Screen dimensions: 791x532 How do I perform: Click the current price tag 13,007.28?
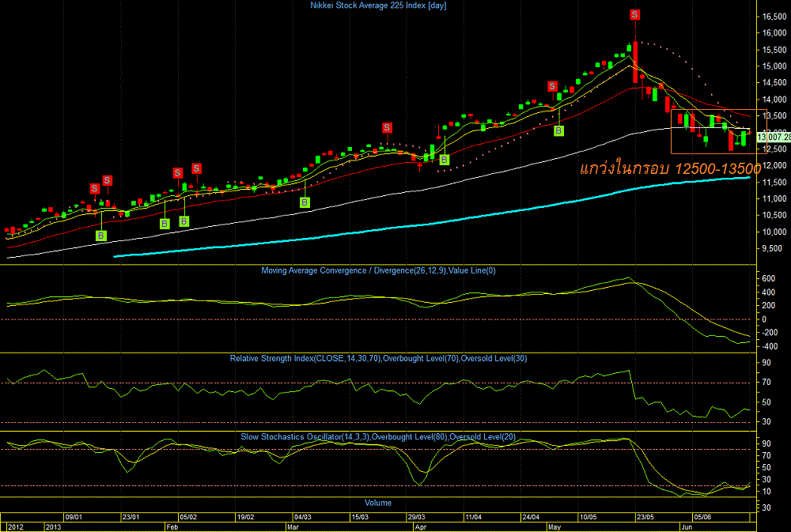(x=774, y=137)
